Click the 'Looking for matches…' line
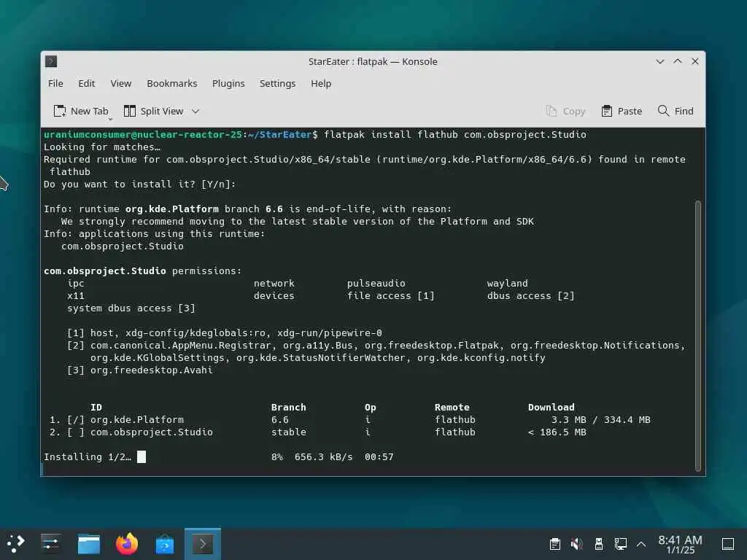 (x=102, y=147)
